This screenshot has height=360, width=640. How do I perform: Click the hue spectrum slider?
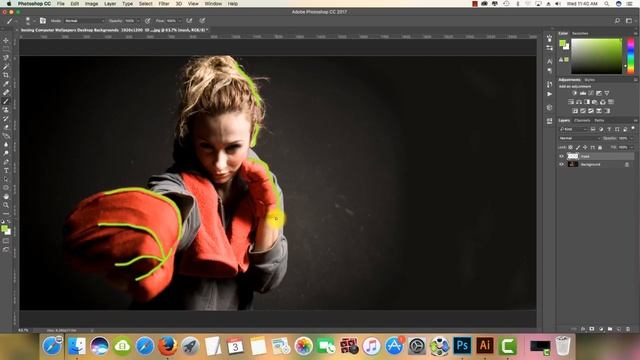[x=631, y=56]
